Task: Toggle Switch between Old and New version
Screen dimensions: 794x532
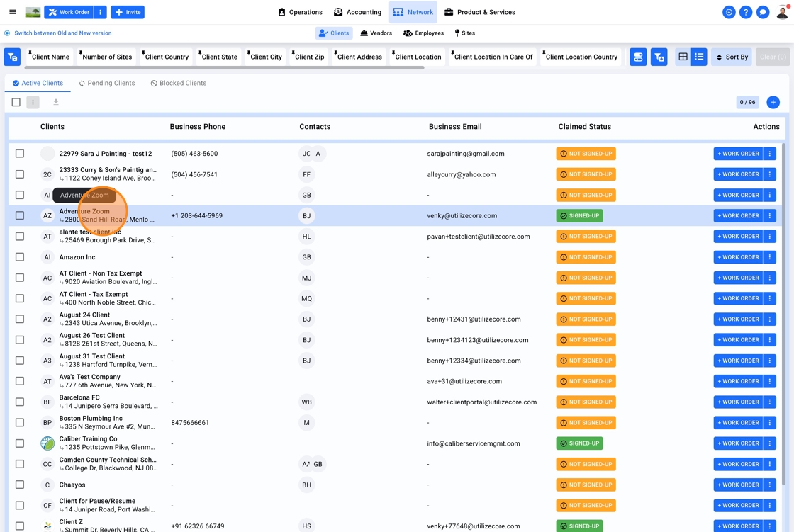Action: tap(57, 33)
